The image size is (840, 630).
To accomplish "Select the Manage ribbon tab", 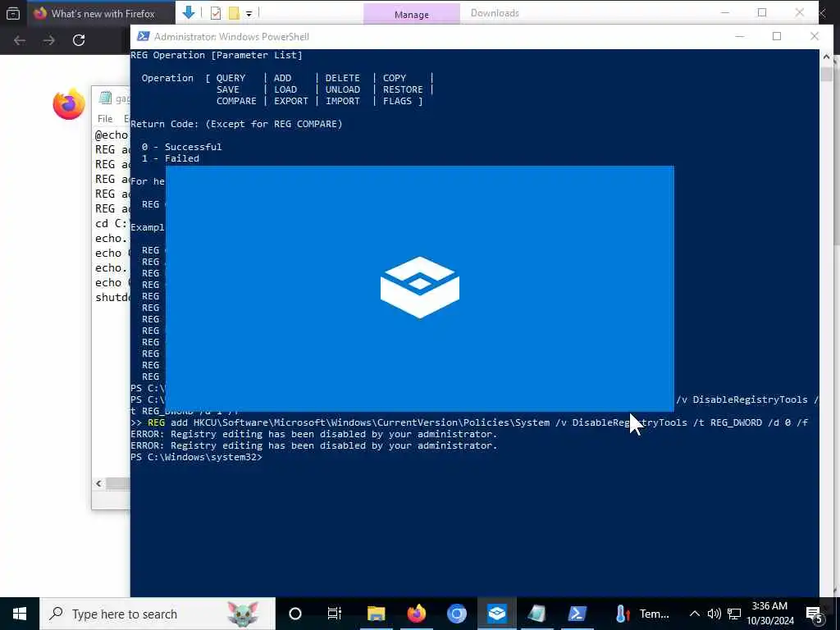I will point(412,15).
